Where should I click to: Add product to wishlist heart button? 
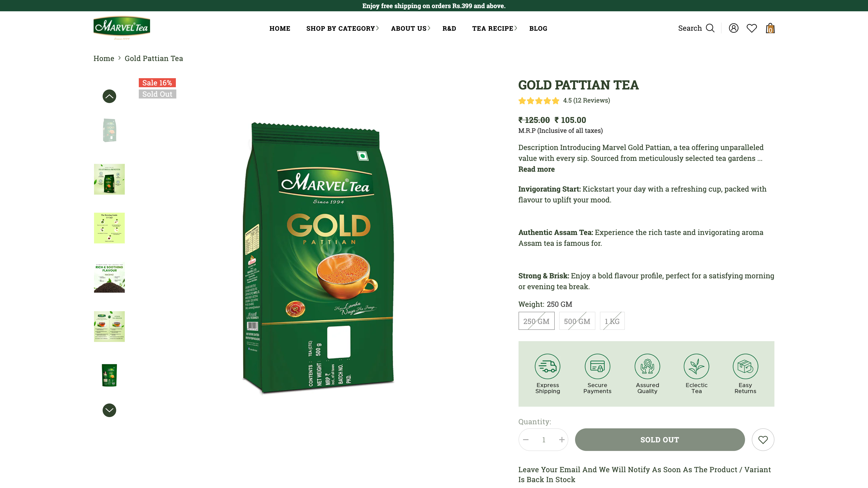[x=763, y=439]
